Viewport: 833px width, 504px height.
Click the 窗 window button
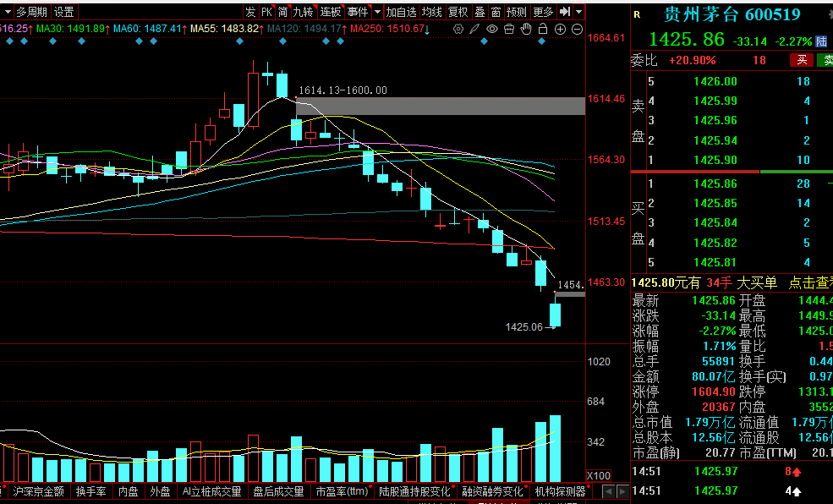tap(496, 12)
